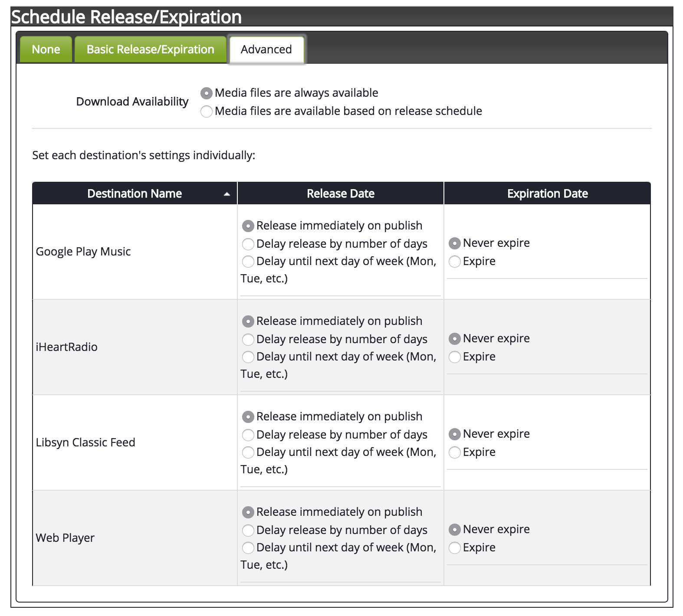Open the Basic Release/Expiration tab
Viewport: 683px width, 616px height.
tap(150, 49)
